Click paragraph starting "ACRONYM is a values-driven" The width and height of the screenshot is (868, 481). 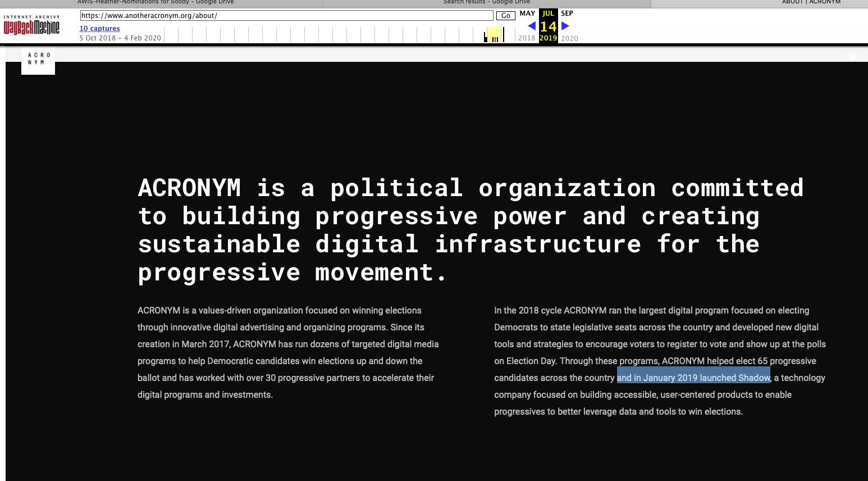288,352
